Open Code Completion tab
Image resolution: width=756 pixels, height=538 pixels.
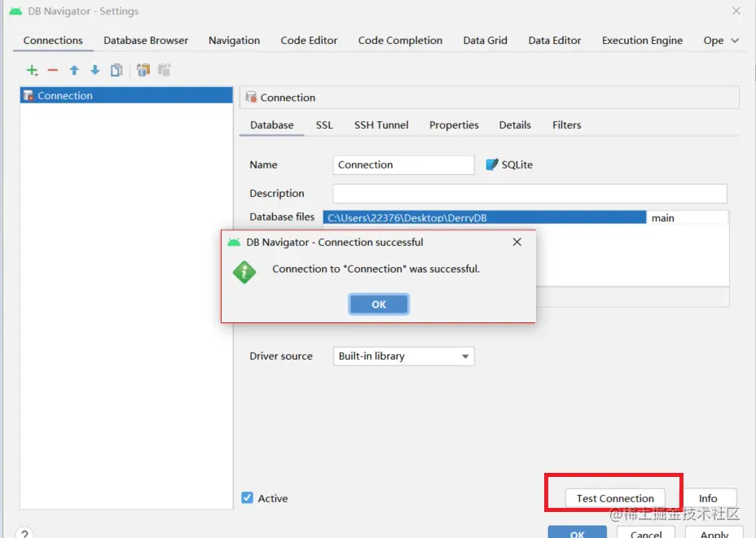click(x=400, y=41)
